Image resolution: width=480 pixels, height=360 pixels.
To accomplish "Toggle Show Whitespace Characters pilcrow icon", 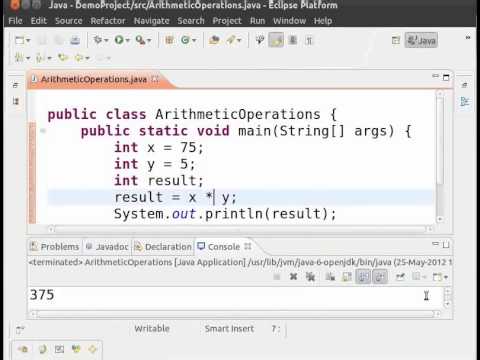I will [309, 41].
